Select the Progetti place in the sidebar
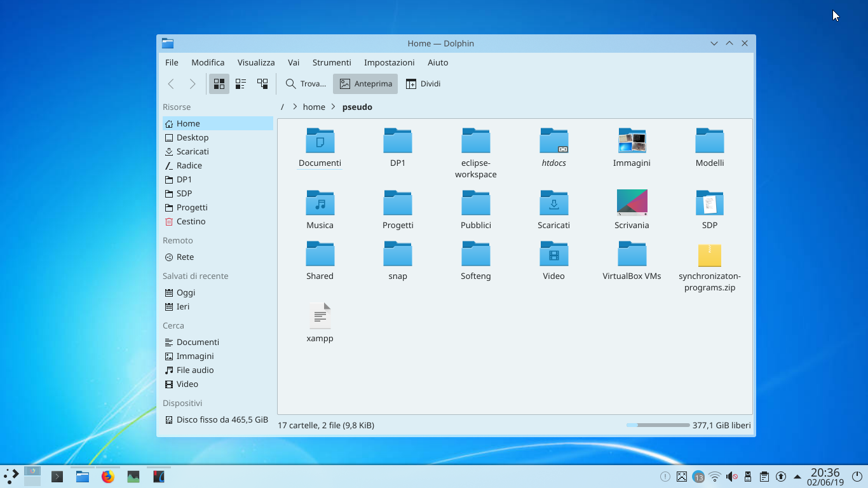 tap(218, 207)
